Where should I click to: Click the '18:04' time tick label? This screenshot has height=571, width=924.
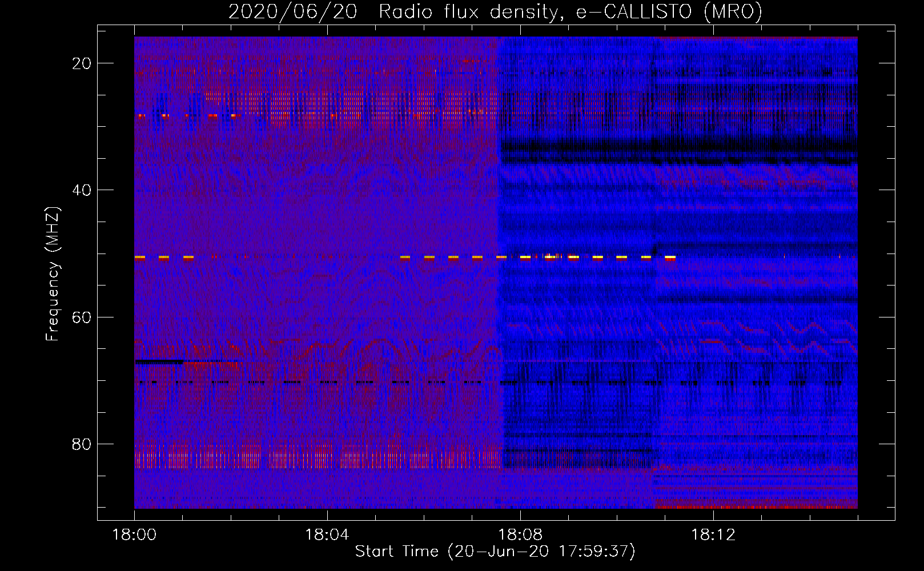coord(327,535)
